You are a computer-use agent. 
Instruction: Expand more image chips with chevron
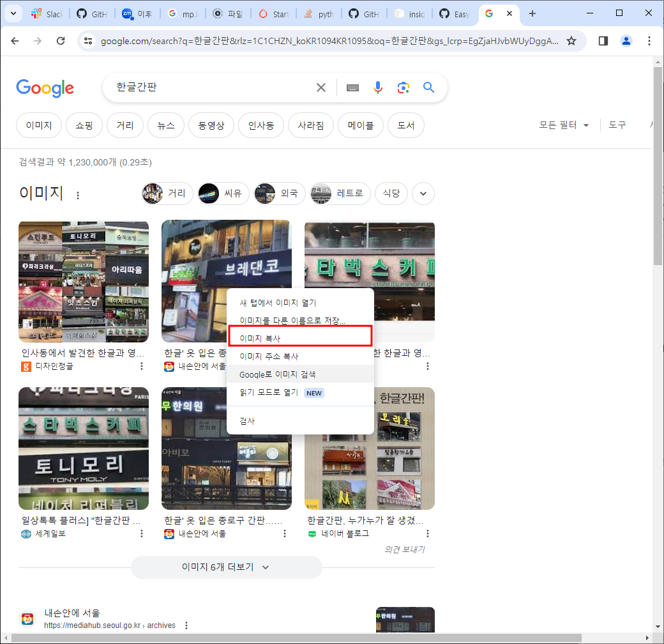[x=423, y=194]
